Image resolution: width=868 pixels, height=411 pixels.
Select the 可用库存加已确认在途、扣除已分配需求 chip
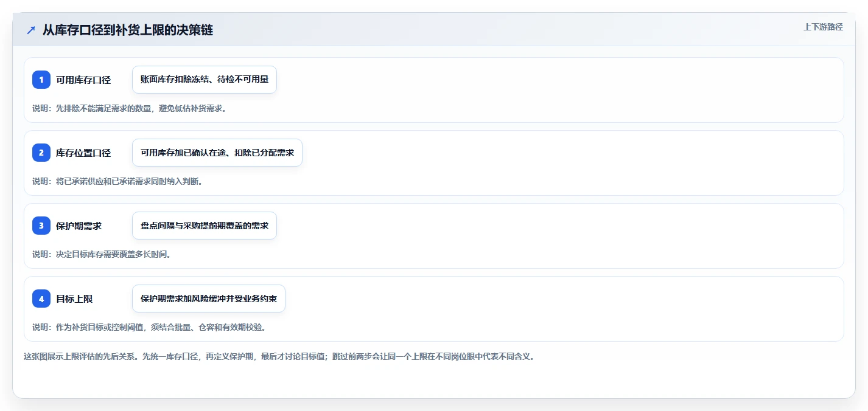tap(217, 153)
